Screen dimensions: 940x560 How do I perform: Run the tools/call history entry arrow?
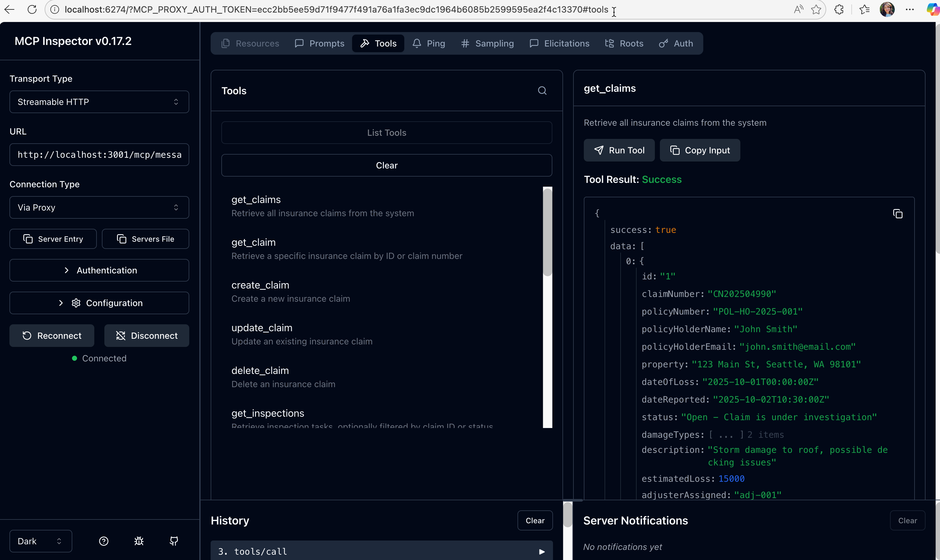click(542, 551)
